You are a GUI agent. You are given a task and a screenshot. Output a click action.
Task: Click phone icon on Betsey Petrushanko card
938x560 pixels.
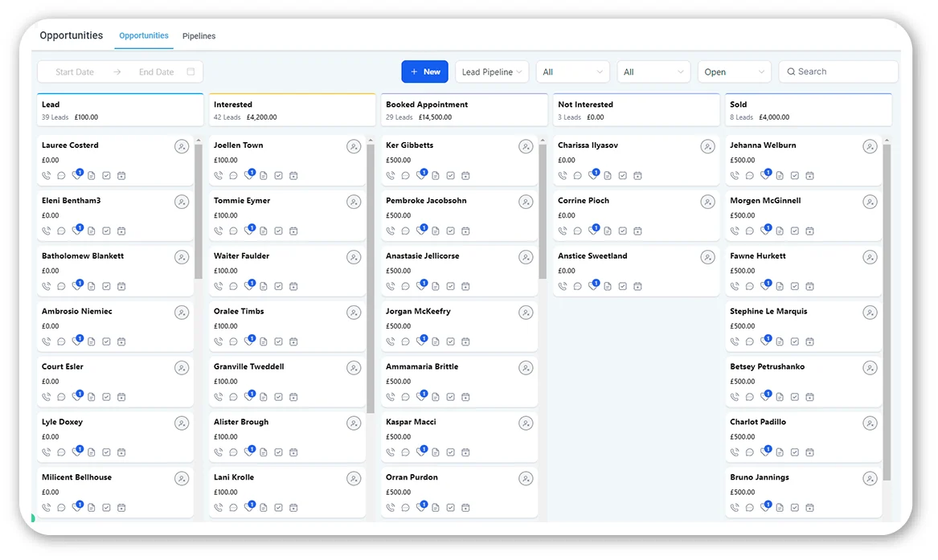[735, 397]
